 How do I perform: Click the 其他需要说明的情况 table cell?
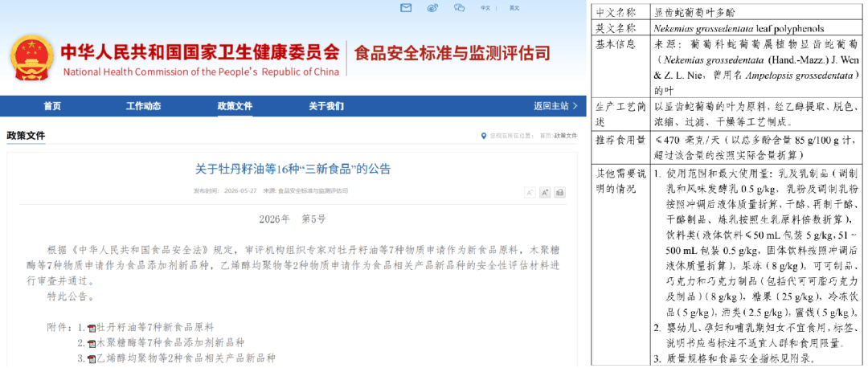tap(621, 264)
